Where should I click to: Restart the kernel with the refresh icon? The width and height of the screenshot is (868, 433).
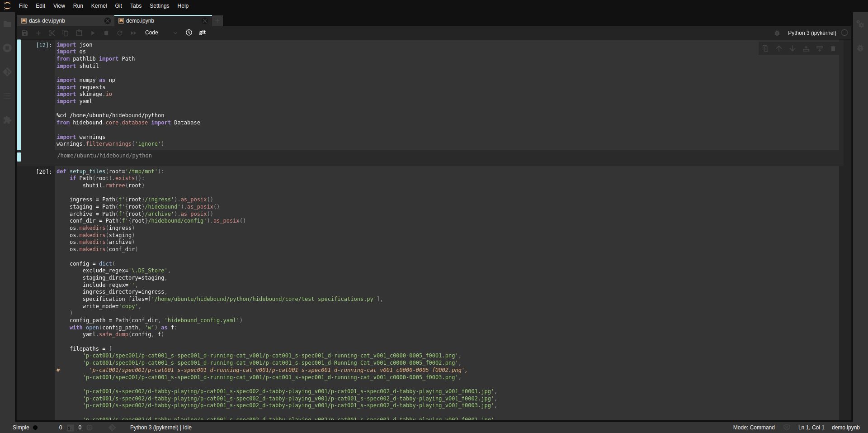coord(120,33)
